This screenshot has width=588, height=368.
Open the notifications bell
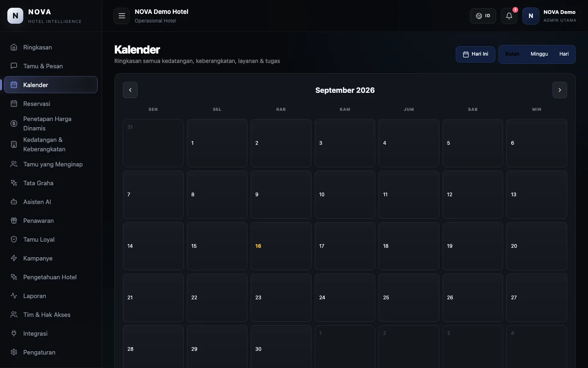(509, 16)
